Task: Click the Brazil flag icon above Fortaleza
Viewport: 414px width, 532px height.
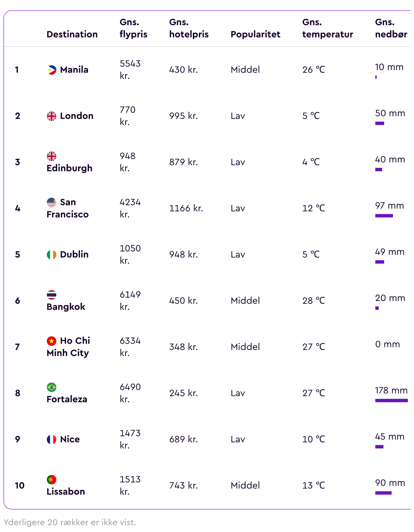Action: (x=52, y=387)
